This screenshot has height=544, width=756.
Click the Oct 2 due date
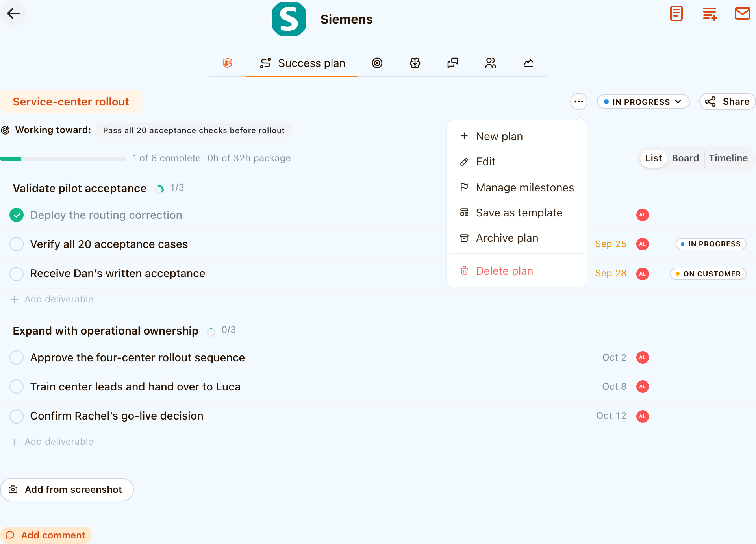[x=614, y=357]
